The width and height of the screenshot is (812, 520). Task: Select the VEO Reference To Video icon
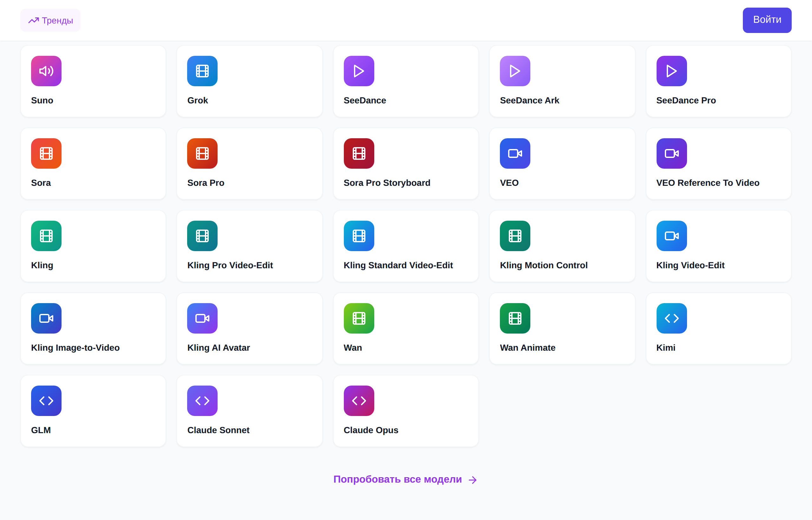[x=671, y=153]
